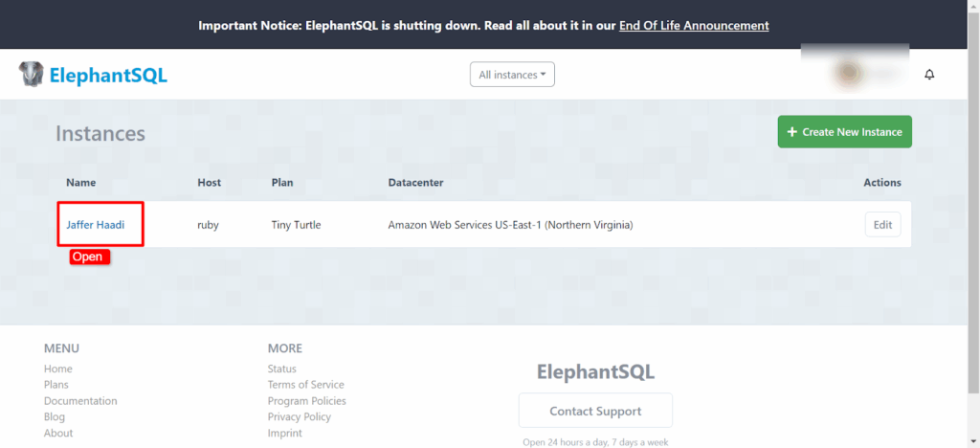The height and width of the screenshot is (448, 980).
Task: Click the ElephantSQL brand name text
Action: [109, 75]
